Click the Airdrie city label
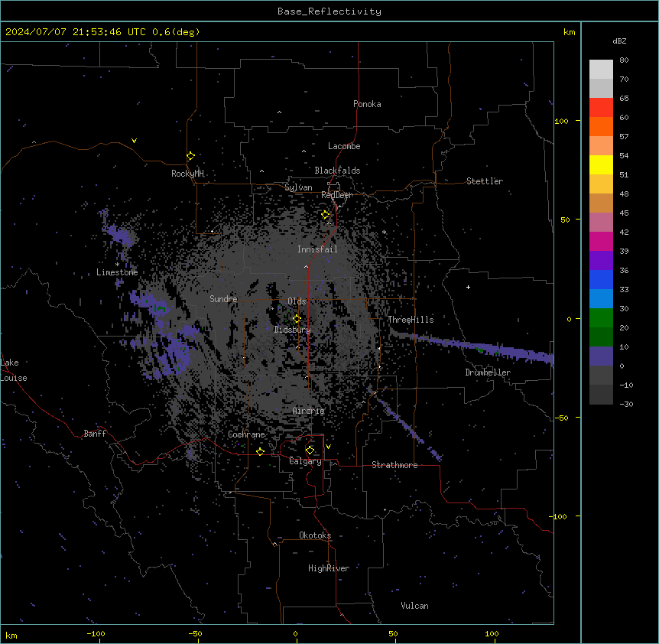The height and width of the screenshot is (644, 659). pyautogui.click(x=309, y=411)
